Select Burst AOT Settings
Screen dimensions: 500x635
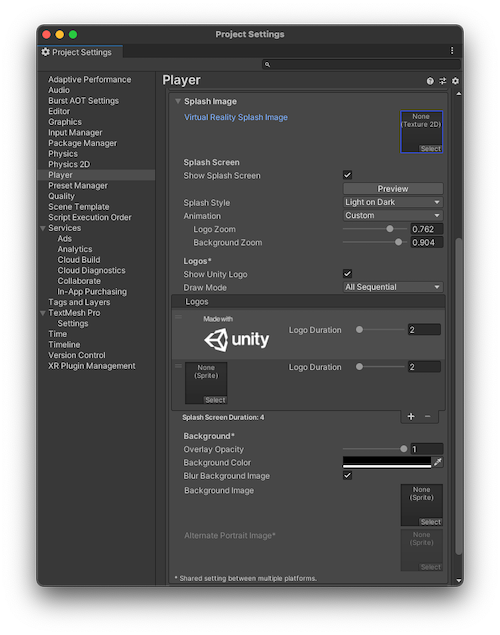(83, 100)
